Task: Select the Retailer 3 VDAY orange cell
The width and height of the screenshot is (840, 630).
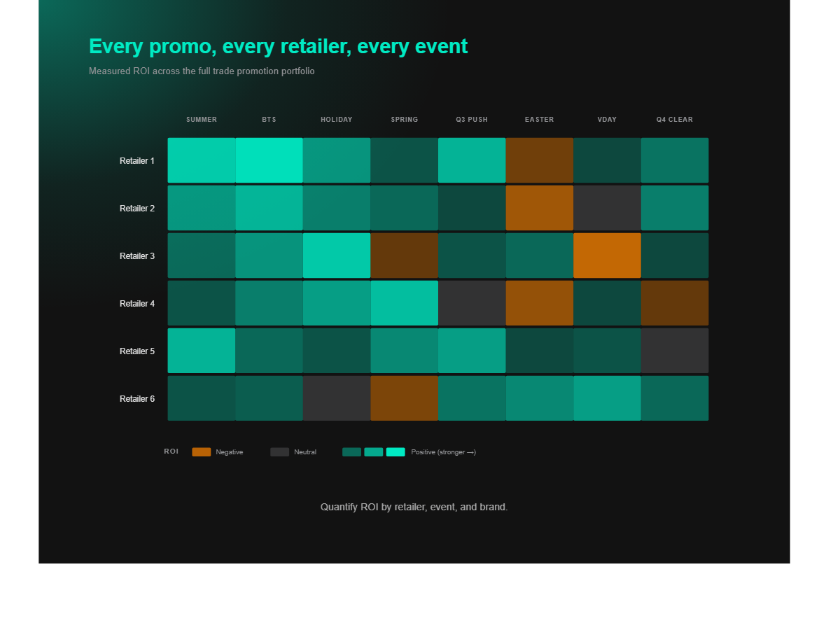Action: 607,255
